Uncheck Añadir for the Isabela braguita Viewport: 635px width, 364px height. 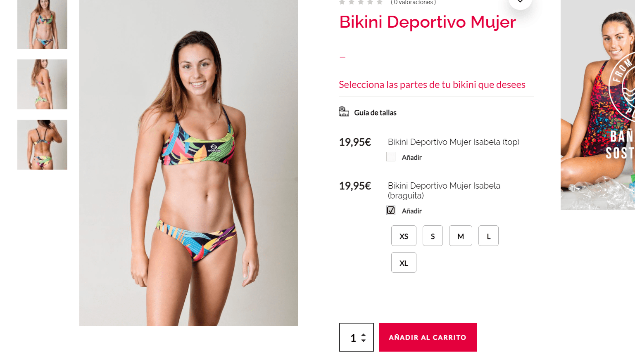(x=391, y=210)
